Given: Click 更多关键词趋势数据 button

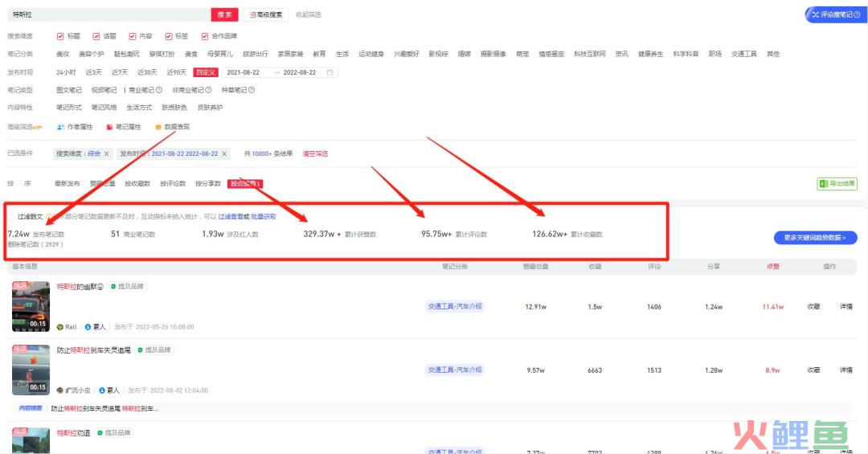Looking at the screenshot, I should (815, 238).
